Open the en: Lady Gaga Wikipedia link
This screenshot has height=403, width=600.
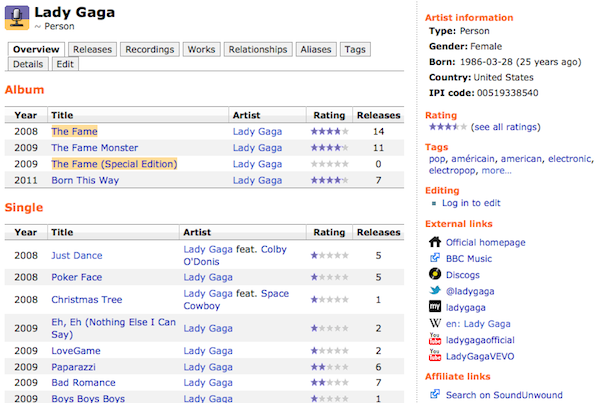[x=478, y=324]
